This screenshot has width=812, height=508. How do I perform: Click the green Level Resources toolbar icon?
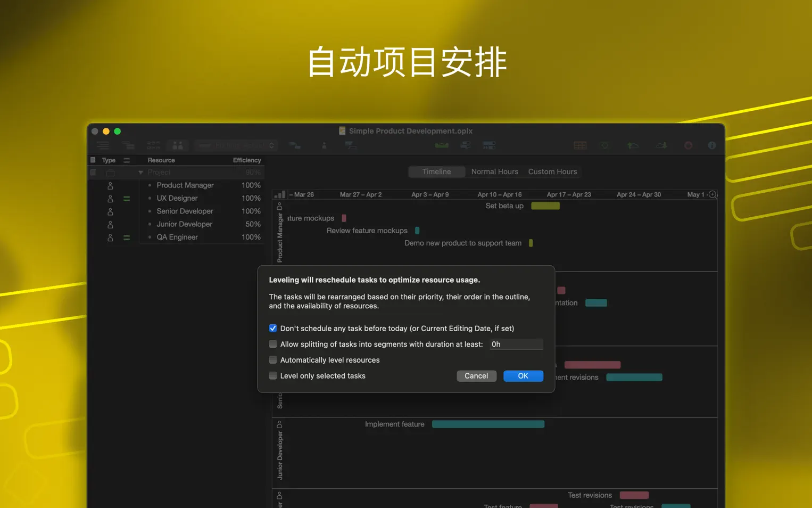tap(442, 145)
